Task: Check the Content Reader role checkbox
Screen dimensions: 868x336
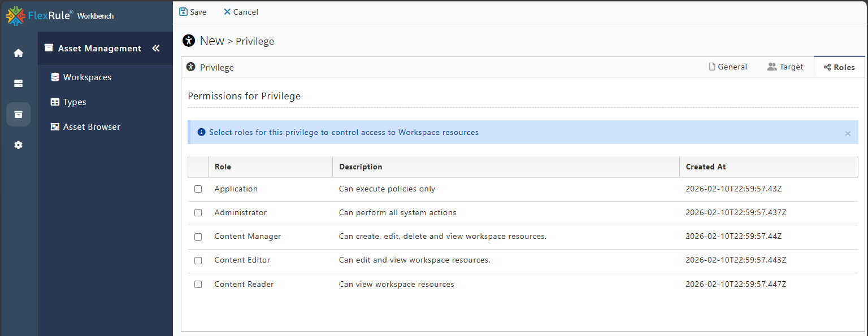Action: coord(198,284)
